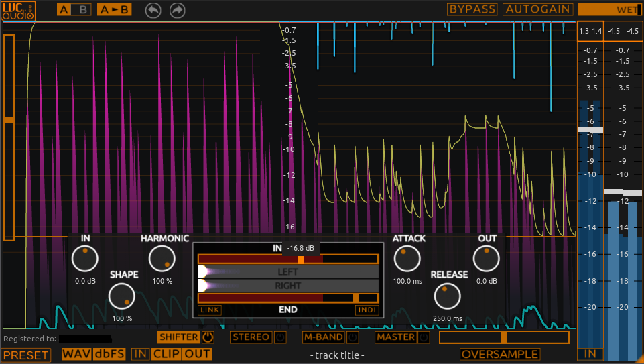Open the STEREO tab

tap(251, 337)
